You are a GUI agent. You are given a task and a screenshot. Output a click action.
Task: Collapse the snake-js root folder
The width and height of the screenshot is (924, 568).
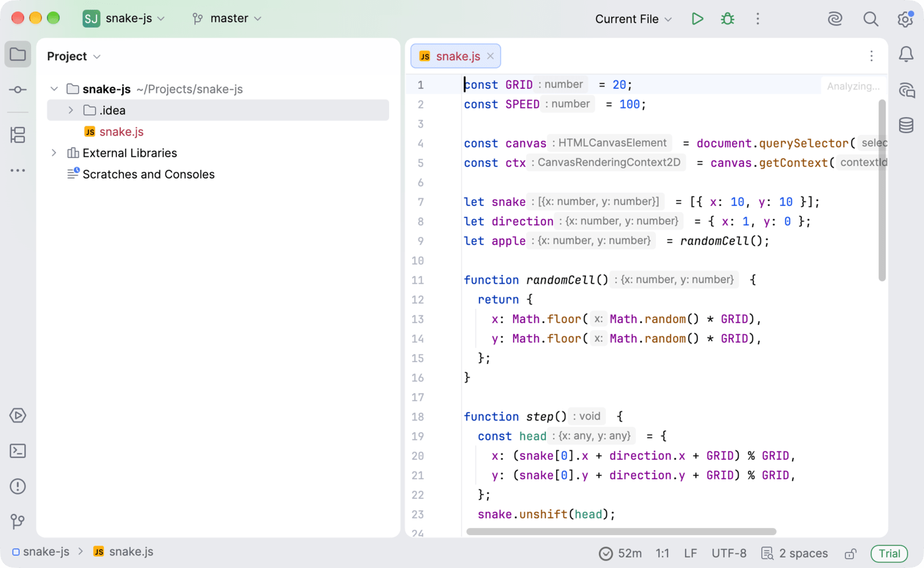click(x=54, y=89)
